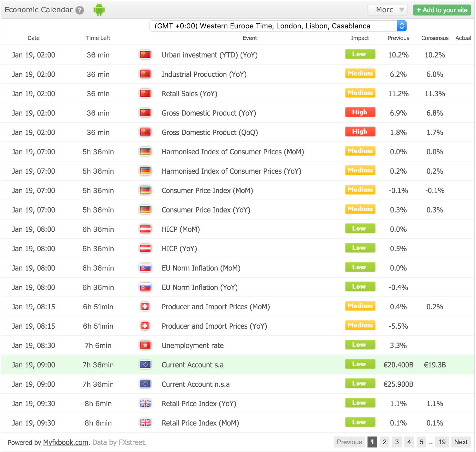Click China flag beside Urban investment event
The height and width of the screenshot is (452, 476).
[x=145, y=55]
